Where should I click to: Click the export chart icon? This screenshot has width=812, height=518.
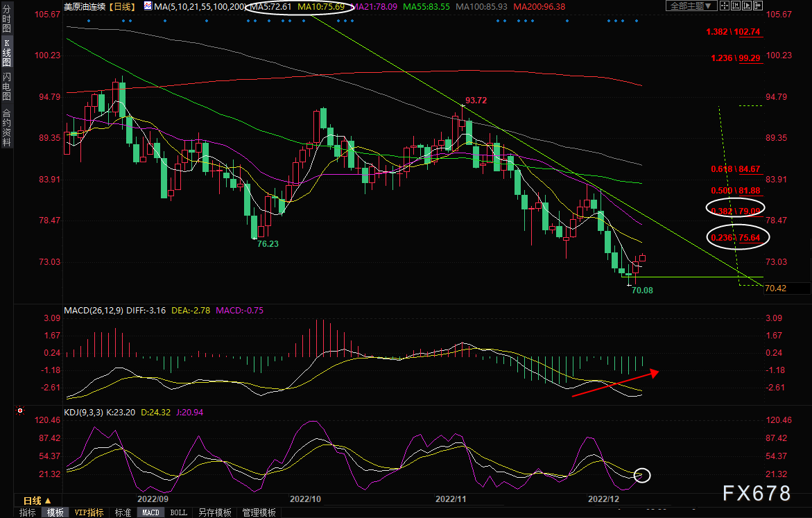(758, 6)
